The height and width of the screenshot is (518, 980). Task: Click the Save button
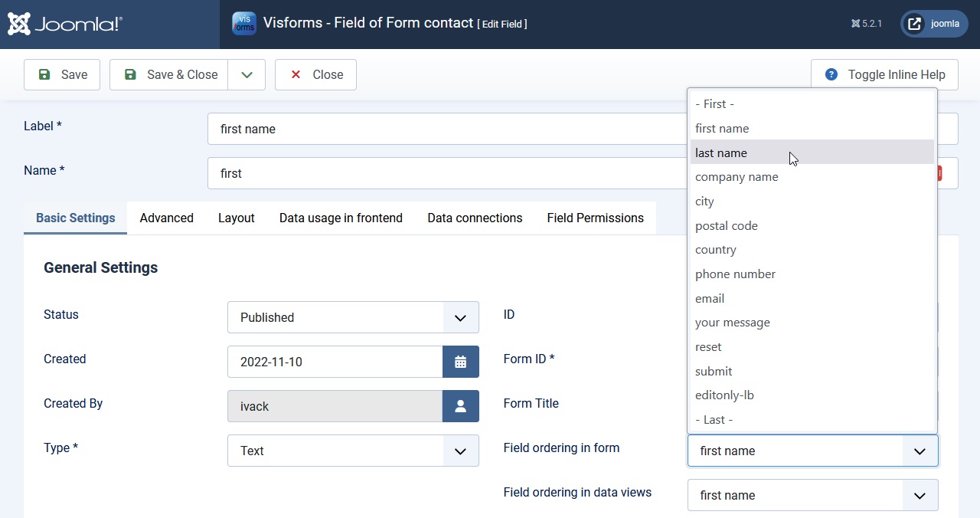[62, 74]
